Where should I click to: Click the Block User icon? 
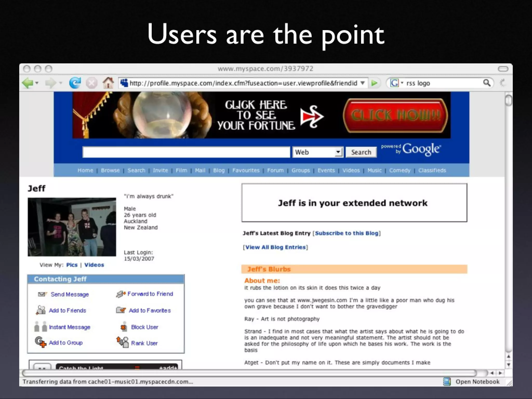click(x=124, y=327)
